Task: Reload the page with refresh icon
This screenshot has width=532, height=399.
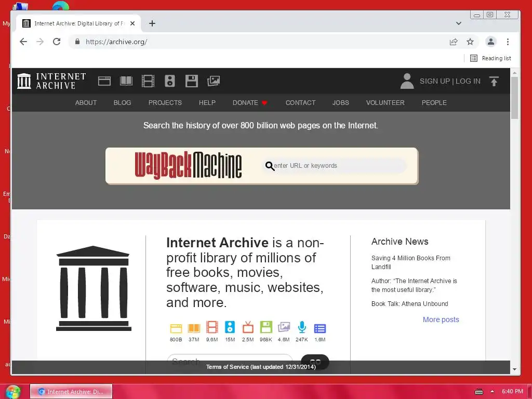Action: (57, 42)
